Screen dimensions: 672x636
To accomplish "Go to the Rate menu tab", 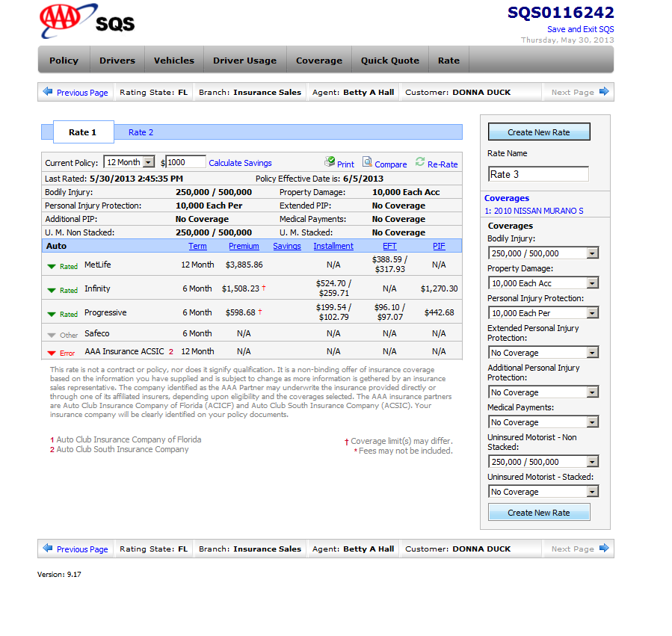I will point(448,61).
